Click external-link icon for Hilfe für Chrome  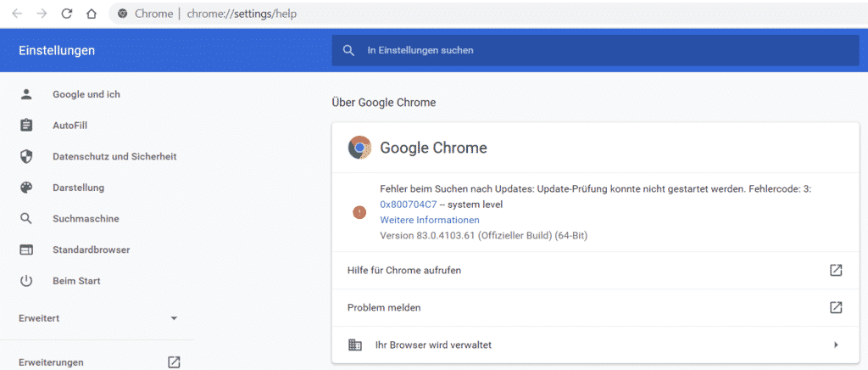pos(836,271)
